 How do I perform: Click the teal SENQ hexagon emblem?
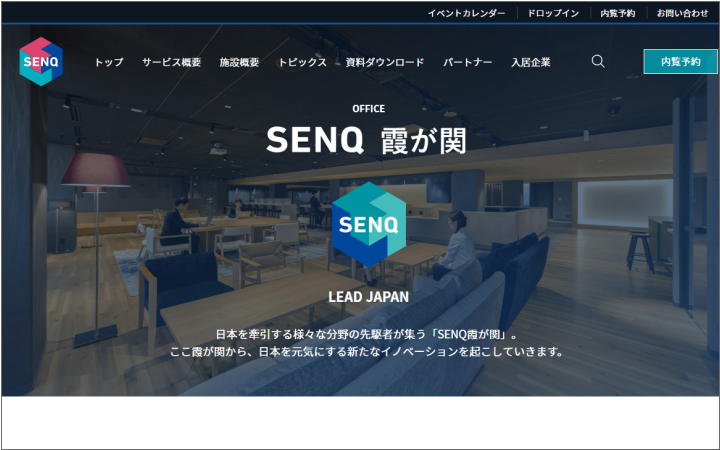[x=369, y=224]
